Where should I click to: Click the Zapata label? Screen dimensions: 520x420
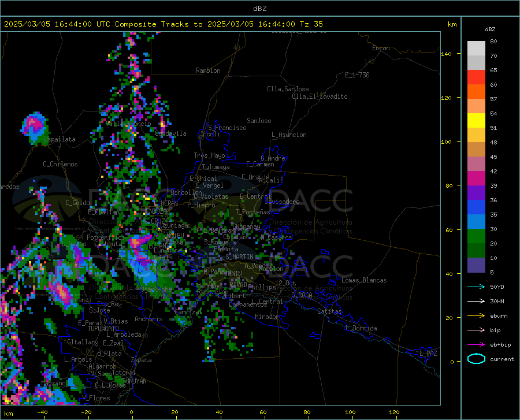(142, 360)
